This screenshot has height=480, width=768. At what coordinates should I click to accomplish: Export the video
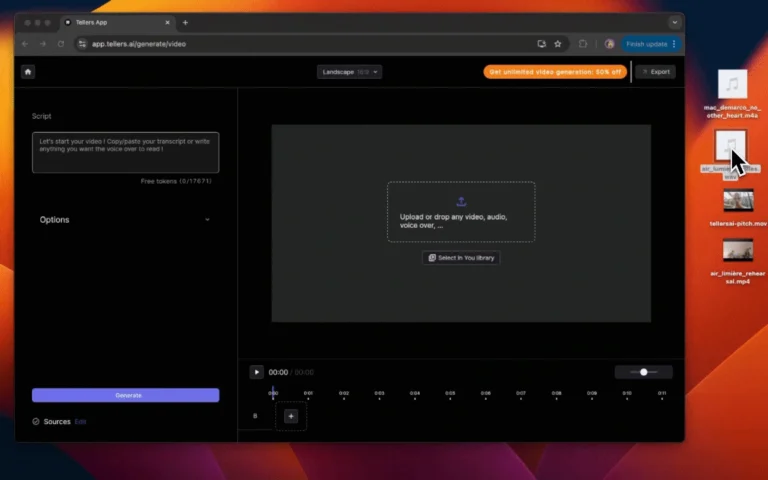pos(656,72)
